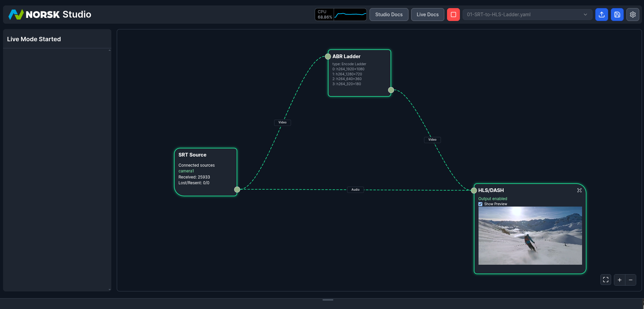The width and height of the screenshot is (644, 309).
Task: Click the ski video preview thumbnail
Action: [530, 235]
